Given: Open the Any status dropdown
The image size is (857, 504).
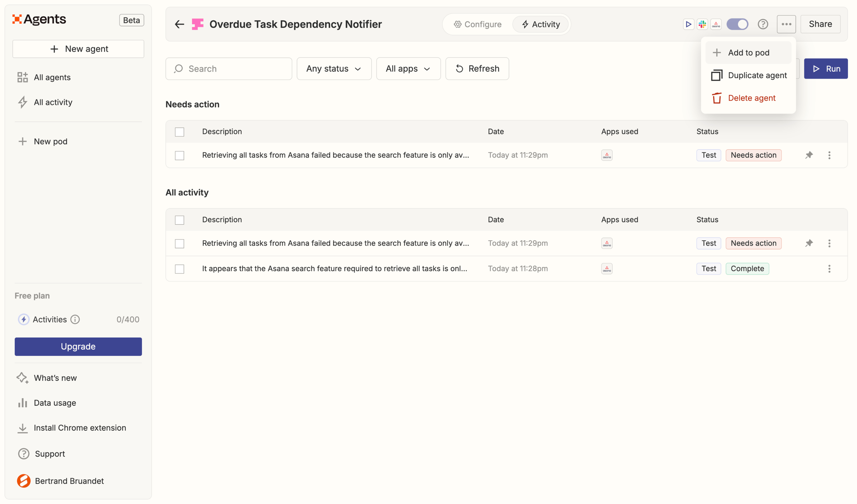Looking at the screenshot, I should point(334,69).
